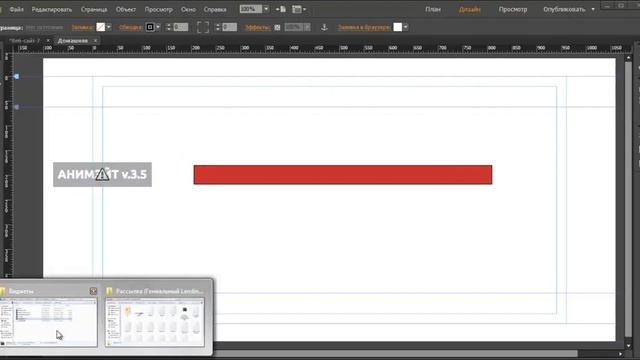Open the Рассылка folder window thumbnail

pos(155,322)
